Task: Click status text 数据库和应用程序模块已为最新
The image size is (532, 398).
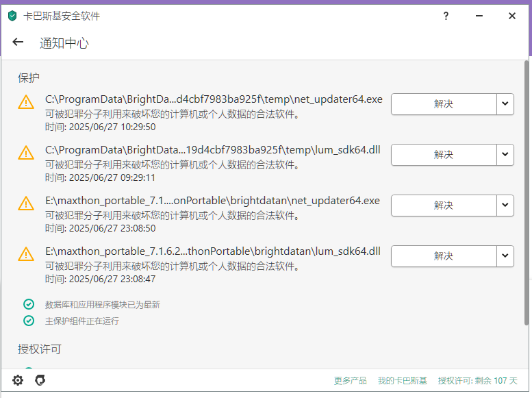Action: click(x=103, y=305)
